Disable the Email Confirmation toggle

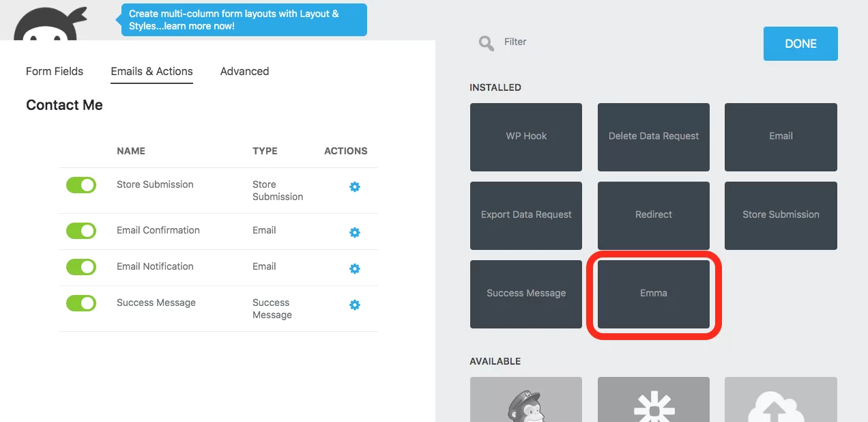81,231
